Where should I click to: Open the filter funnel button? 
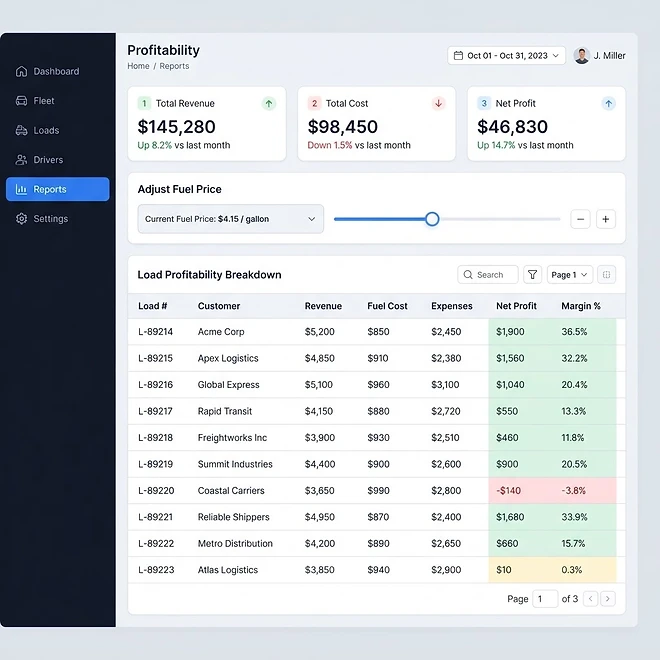532,274
